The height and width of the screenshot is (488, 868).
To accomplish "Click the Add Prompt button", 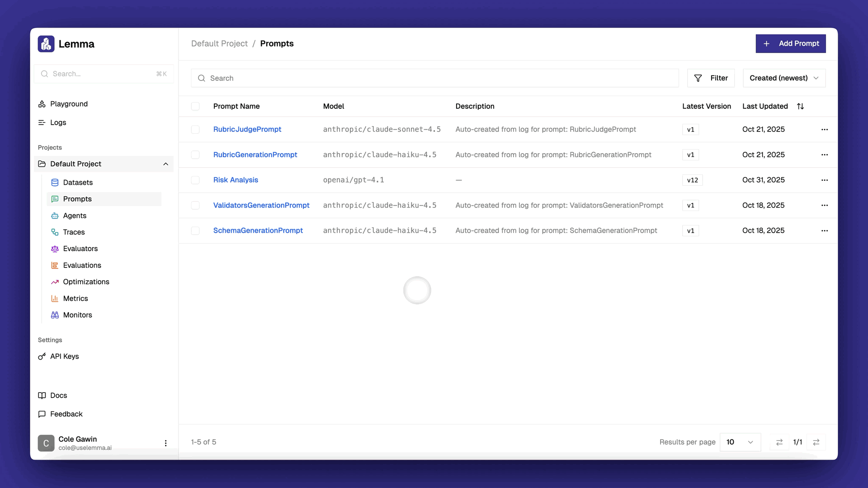I will click(x=790, y=43).
